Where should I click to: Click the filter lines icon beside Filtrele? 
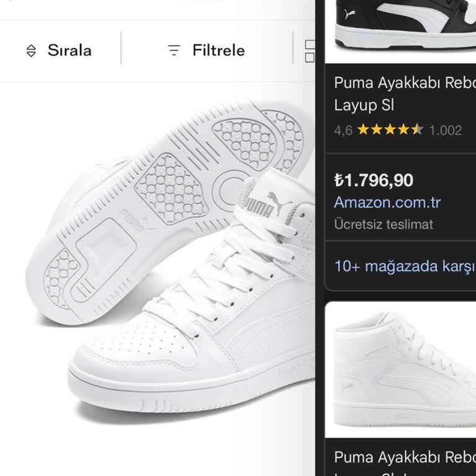[174, 51]
